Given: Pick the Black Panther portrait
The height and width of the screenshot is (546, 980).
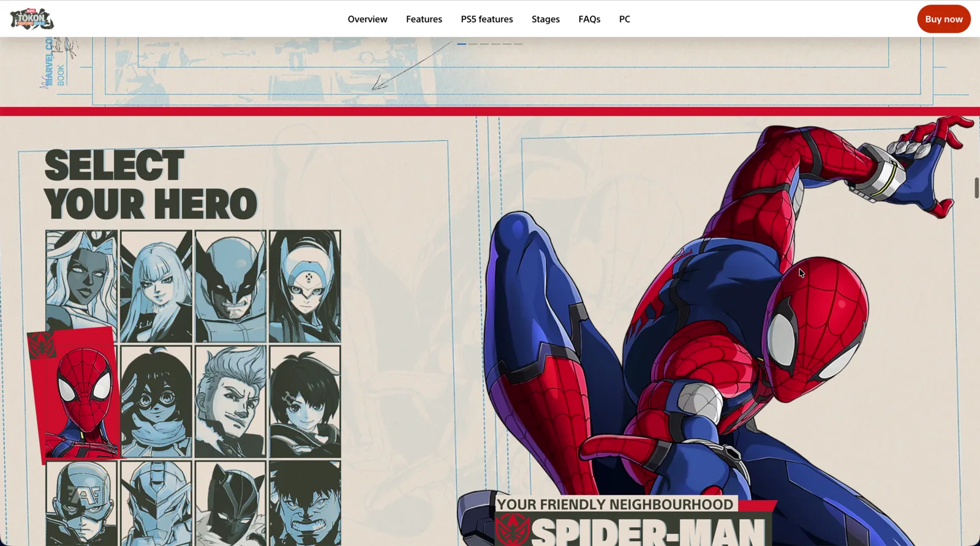Looking at the screenshot, I should 231,503.
